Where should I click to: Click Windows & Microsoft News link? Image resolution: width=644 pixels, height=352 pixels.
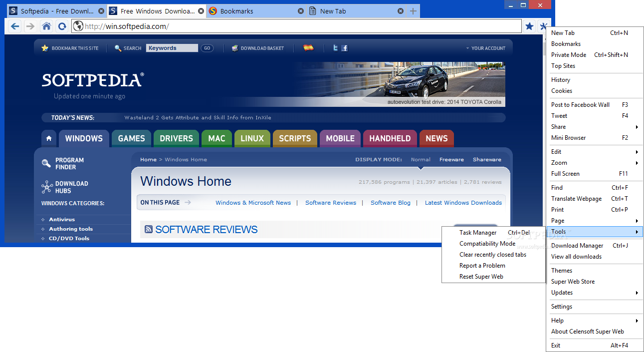coord(253,203)
